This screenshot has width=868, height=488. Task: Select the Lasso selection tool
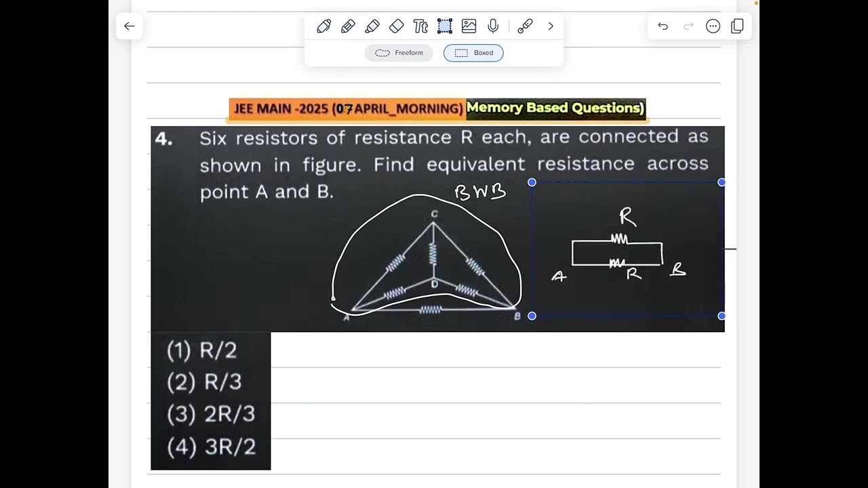[445, 26]
